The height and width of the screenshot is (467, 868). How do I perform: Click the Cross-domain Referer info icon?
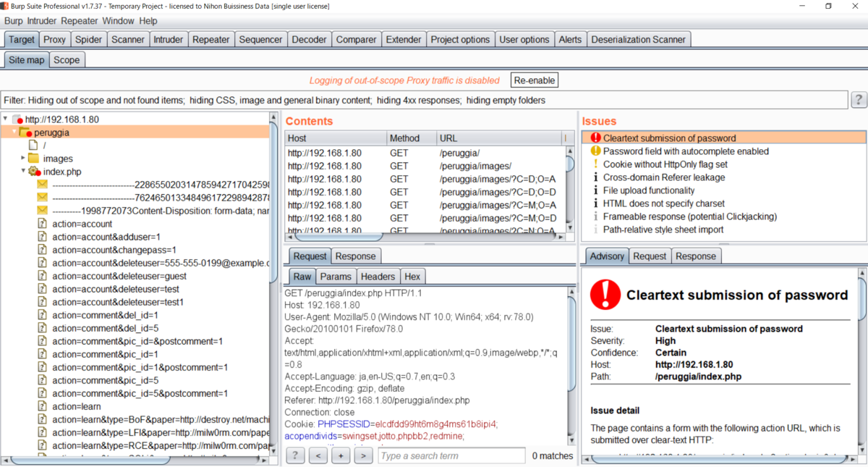tap(596, 177)
